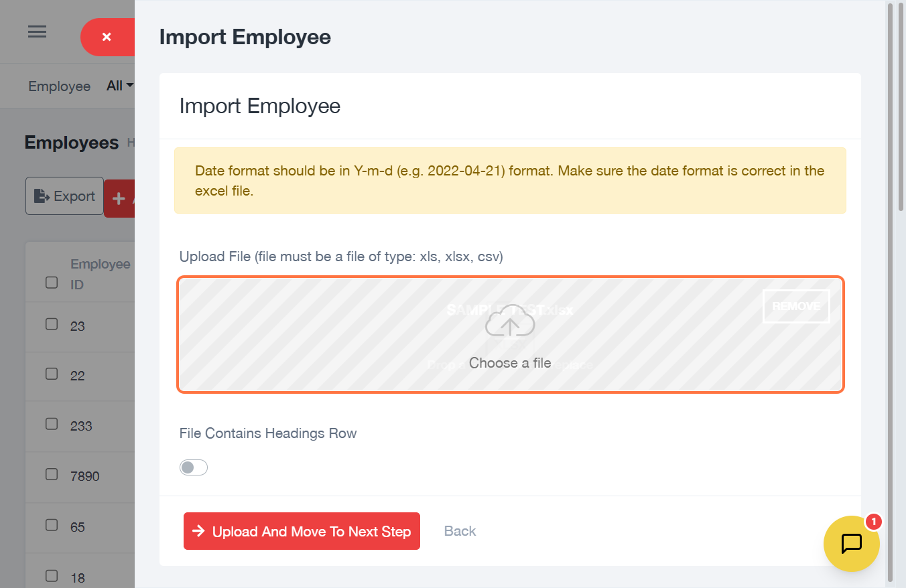Select the checkbox for employee 7890
The width and height of the screenshot is (906, 588).
pyautogui.click(x=52, y=474)
